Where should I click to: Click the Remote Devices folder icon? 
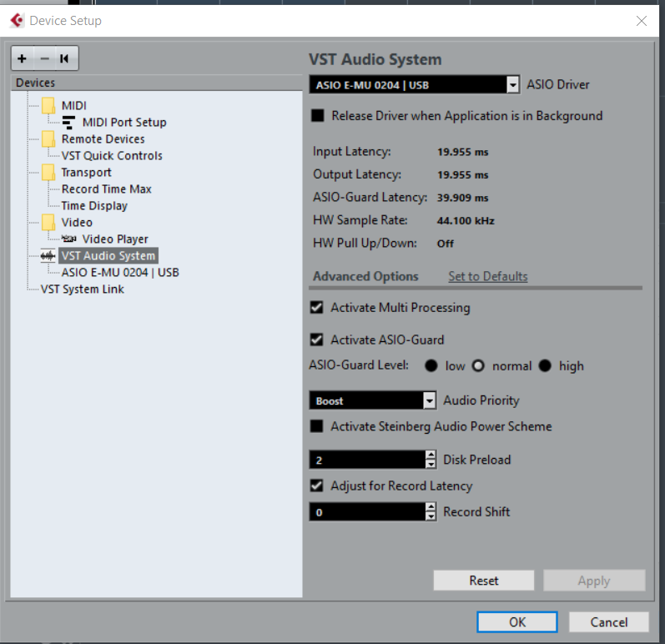coord(48,139)
